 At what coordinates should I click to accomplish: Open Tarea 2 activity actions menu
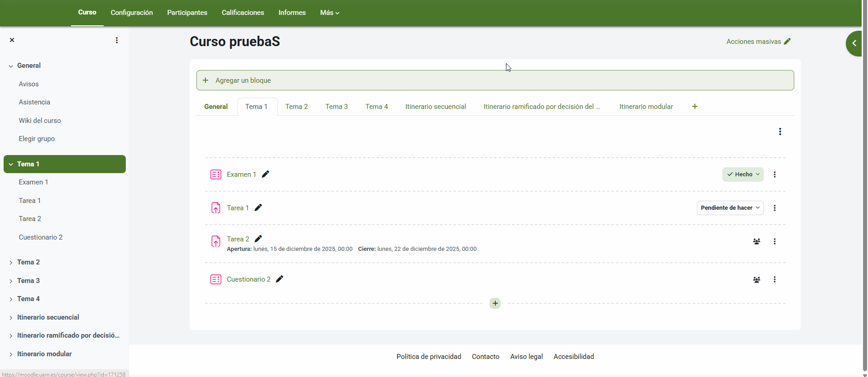click(x=774, y=241)
